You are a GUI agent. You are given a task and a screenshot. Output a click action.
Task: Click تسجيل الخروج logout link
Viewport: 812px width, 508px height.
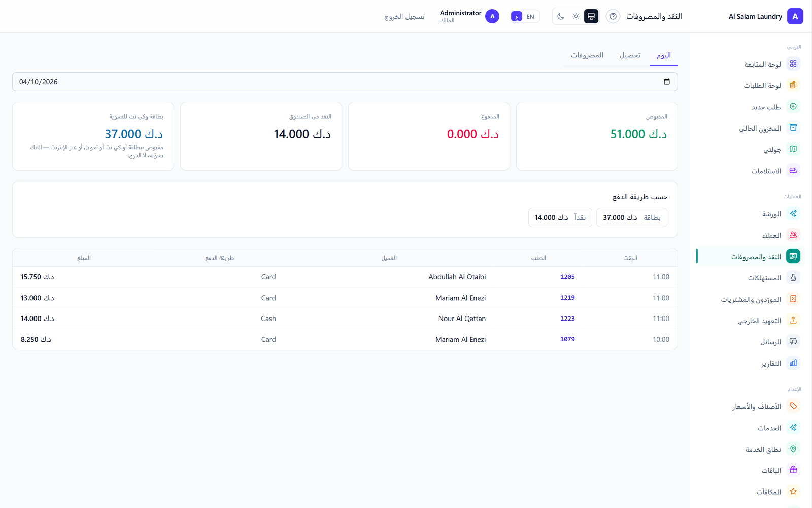[404, 17]
